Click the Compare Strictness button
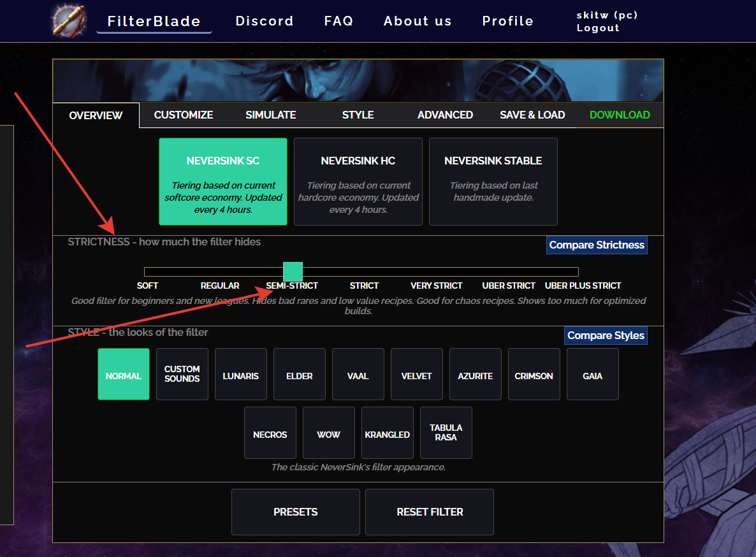The height and width of the screenshot is (557, 756). click(597, 245)
